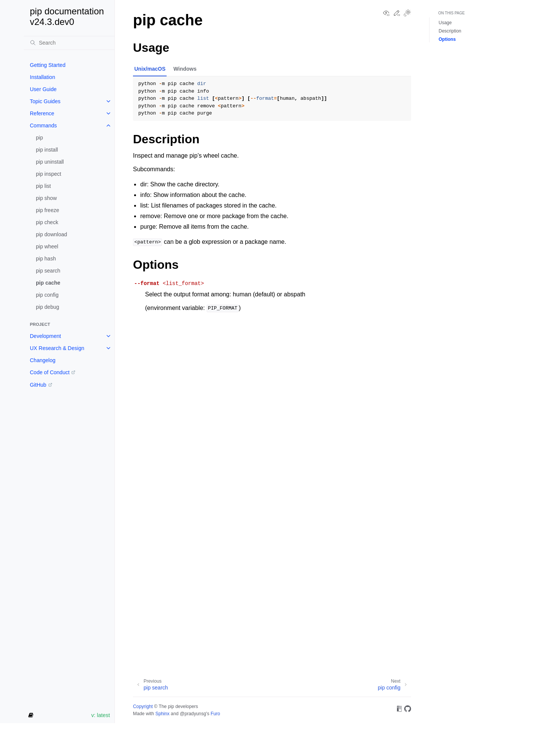
Task: Open the Code of Conduct link
Action: tap(49, 372)
